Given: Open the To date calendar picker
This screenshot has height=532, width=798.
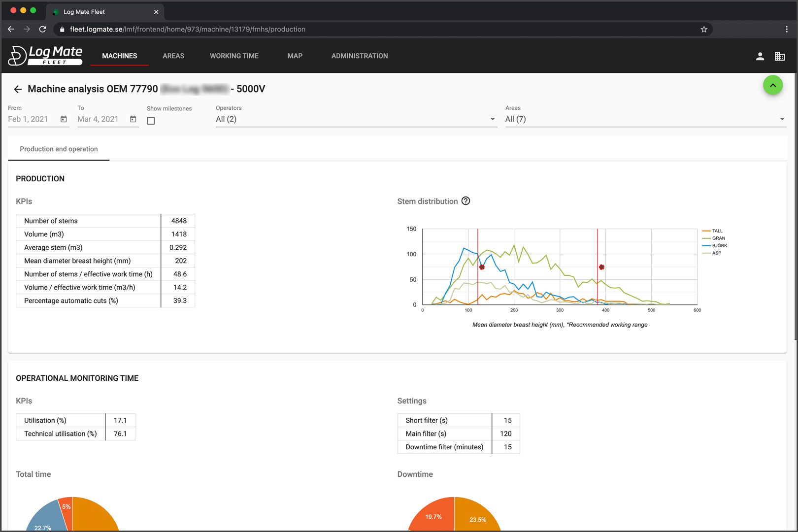Looking at the screenshot, I should pos(133,119).
